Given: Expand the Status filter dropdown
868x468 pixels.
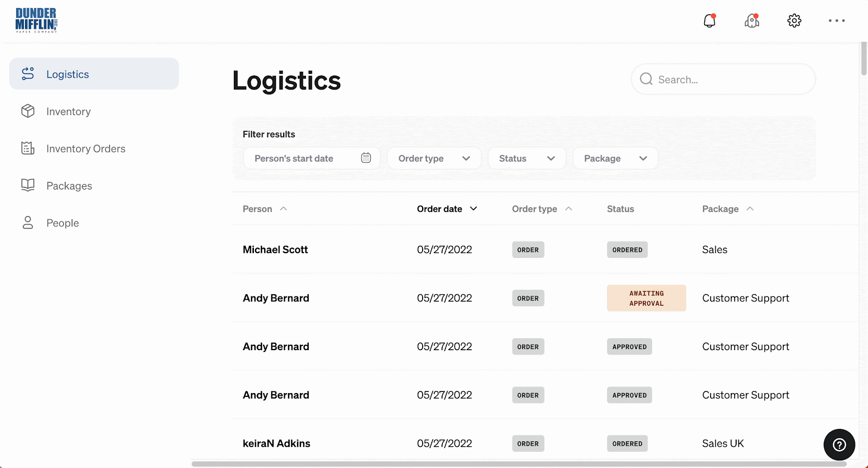Looking at the screenshot, I should click(527, 158).
